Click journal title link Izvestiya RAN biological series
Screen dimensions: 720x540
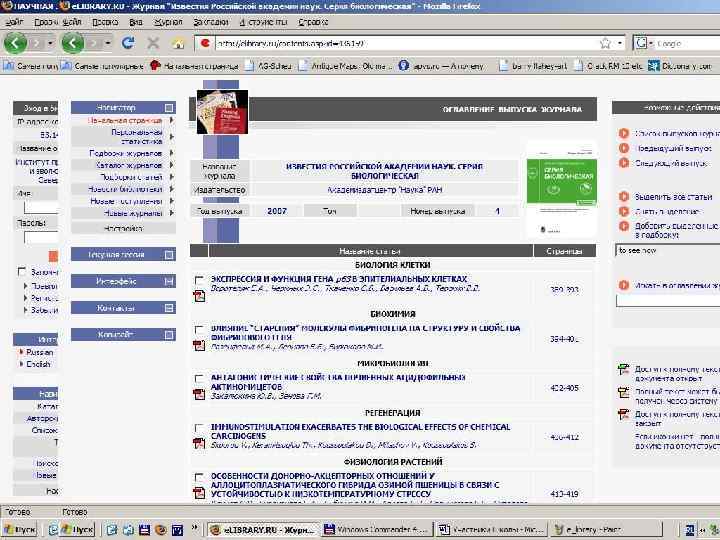tap(384, 171)
